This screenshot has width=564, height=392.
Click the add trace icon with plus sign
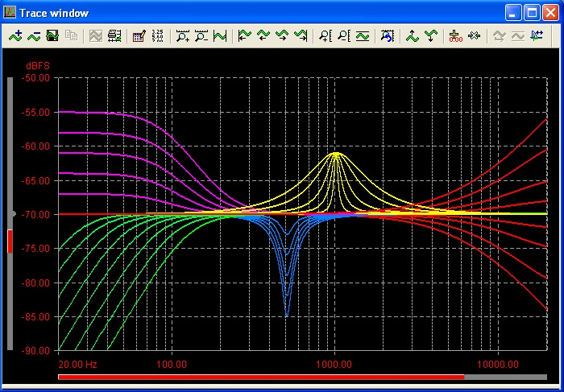(x=15, y=35)
